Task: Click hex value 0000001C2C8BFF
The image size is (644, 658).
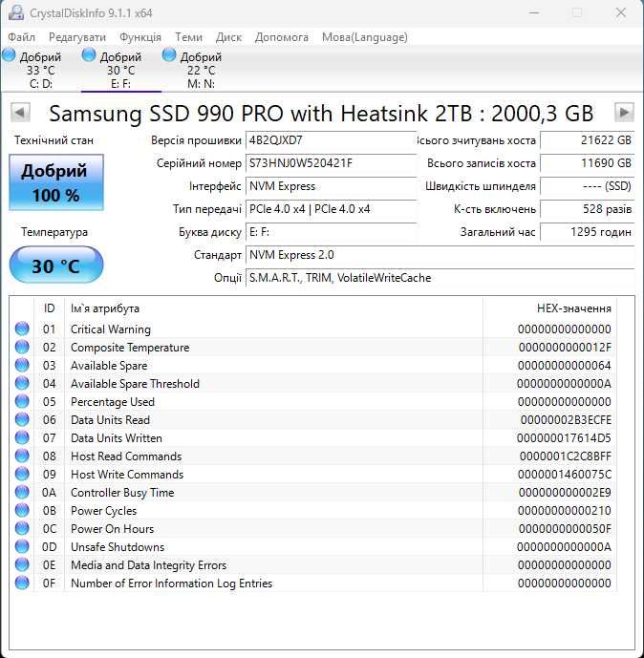Action: [565, 456]
